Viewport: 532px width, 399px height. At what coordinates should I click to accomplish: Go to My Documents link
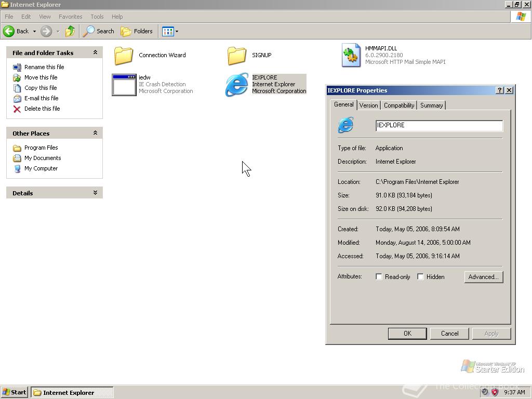43,158
